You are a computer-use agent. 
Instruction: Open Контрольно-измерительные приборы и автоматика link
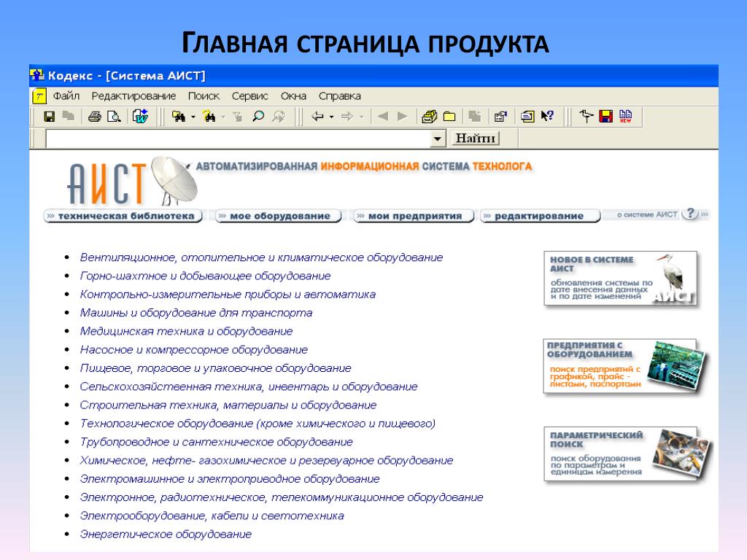228,295
